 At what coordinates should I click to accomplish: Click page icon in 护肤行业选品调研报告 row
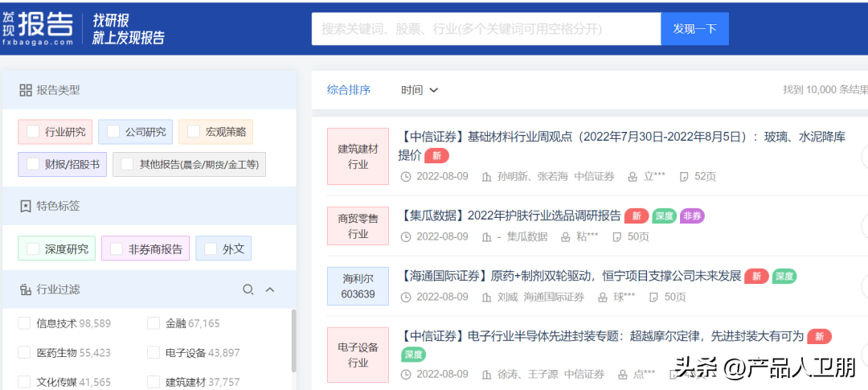click(616, 237)
